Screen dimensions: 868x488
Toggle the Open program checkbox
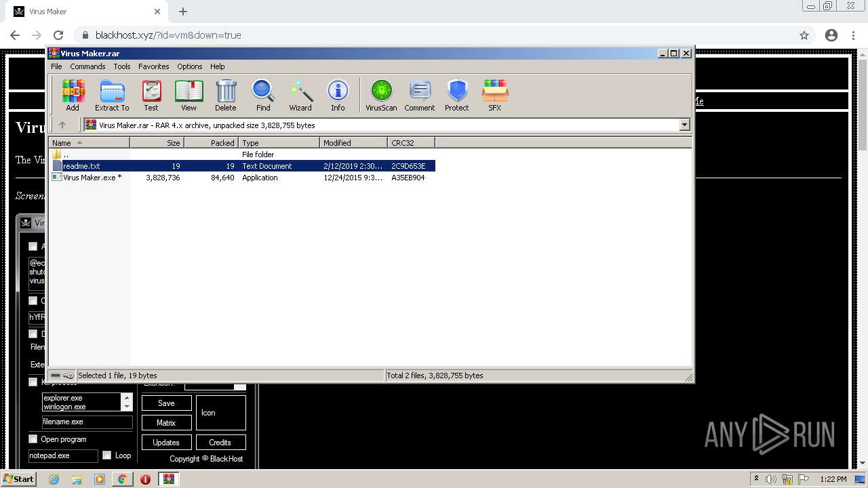tap(33, 439)
